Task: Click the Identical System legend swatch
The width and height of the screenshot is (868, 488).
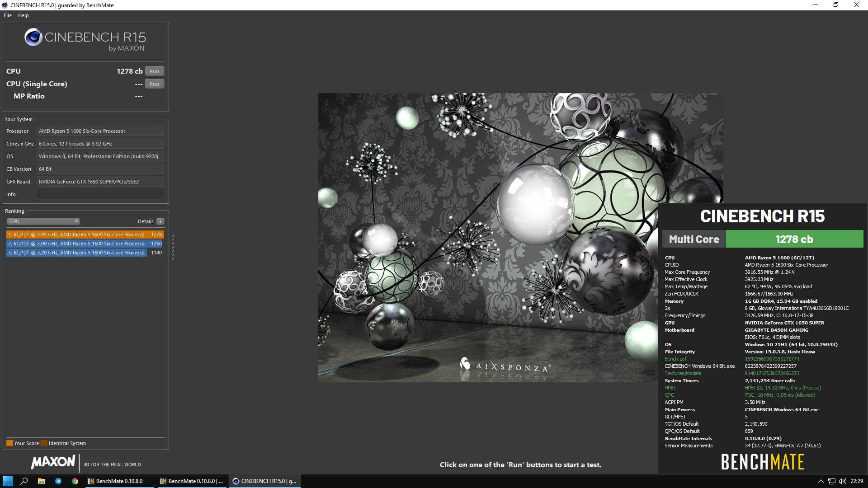Action: (44, 443)
